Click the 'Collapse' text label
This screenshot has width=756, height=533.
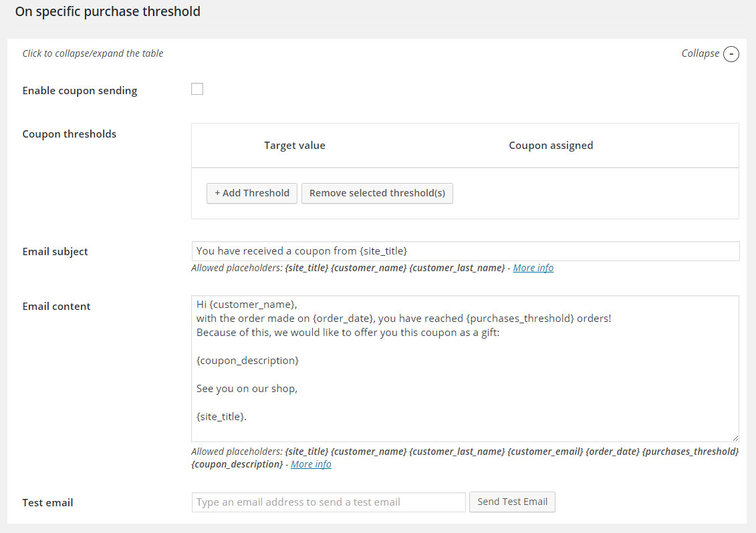(700, 53)
